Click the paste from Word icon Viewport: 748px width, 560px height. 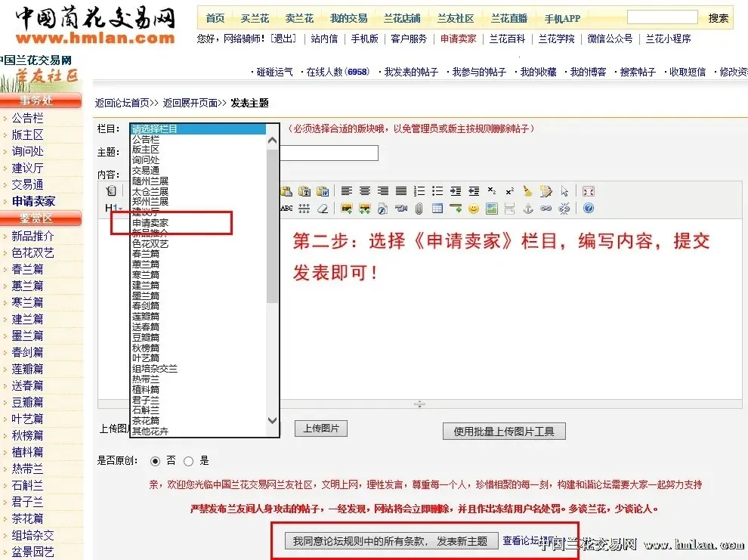(x=322, y=191)
